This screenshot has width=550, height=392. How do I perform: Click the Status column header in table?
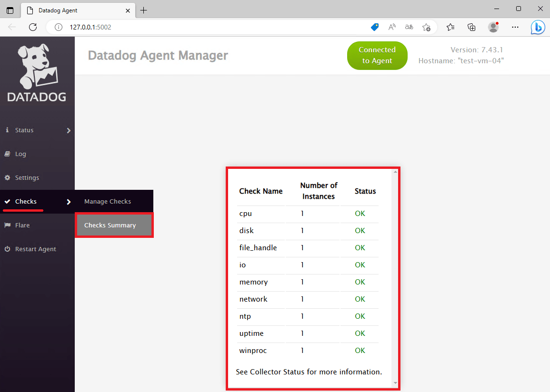tap(365, 191)
